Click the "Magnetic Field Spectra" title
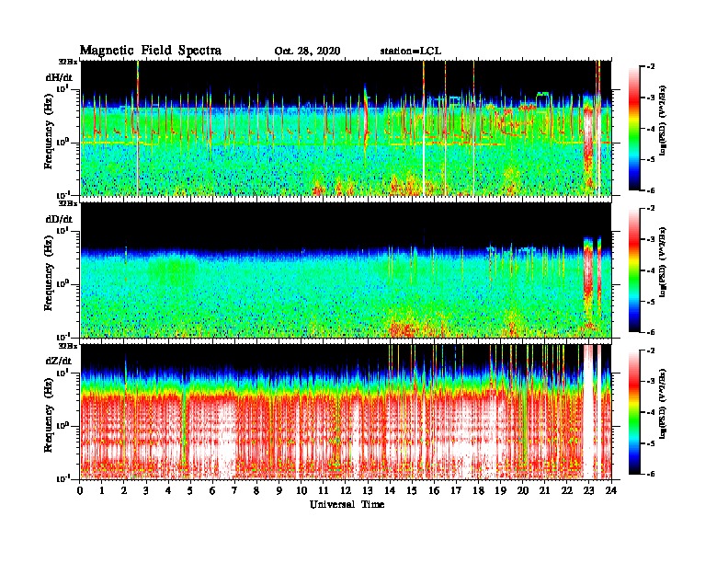728x563 pixels. (151, 51)
